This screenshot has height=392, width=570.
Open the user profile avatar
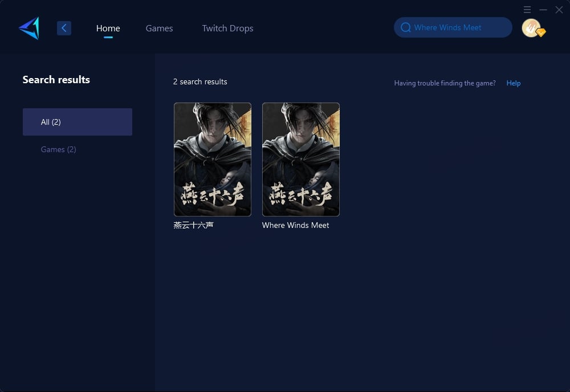tap(532, 28)
